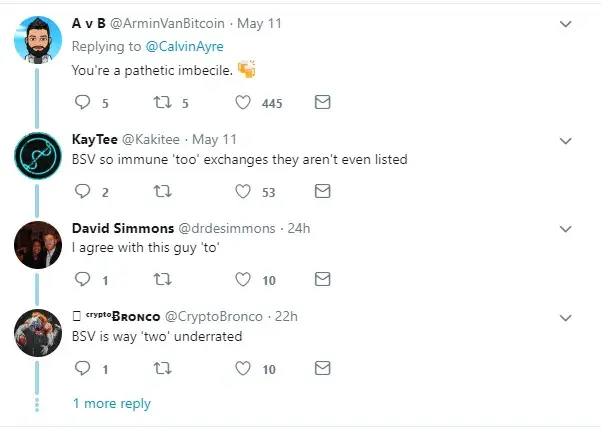Reply to A v B's tweet
601x427 pixels.
[83, 102]
